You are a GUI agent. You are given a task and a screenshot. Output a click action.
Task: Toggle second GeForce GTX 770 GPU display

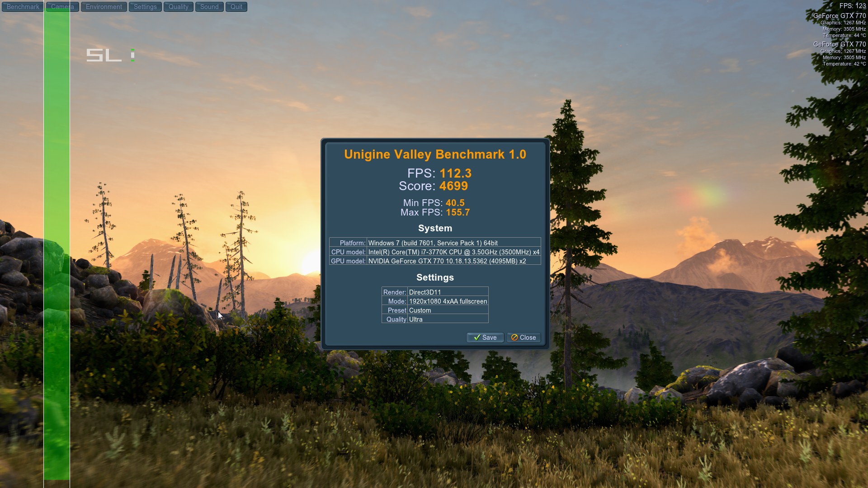(x=837, y=44)
